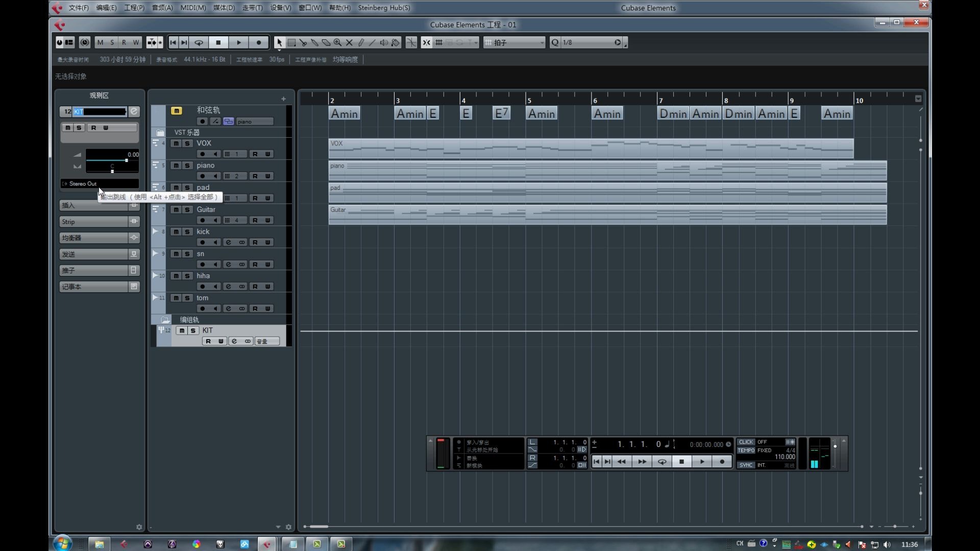The width and height of the screenshot is (980, 551).
Task: Open the 设备 devices menu
Action: coord(280,8)
